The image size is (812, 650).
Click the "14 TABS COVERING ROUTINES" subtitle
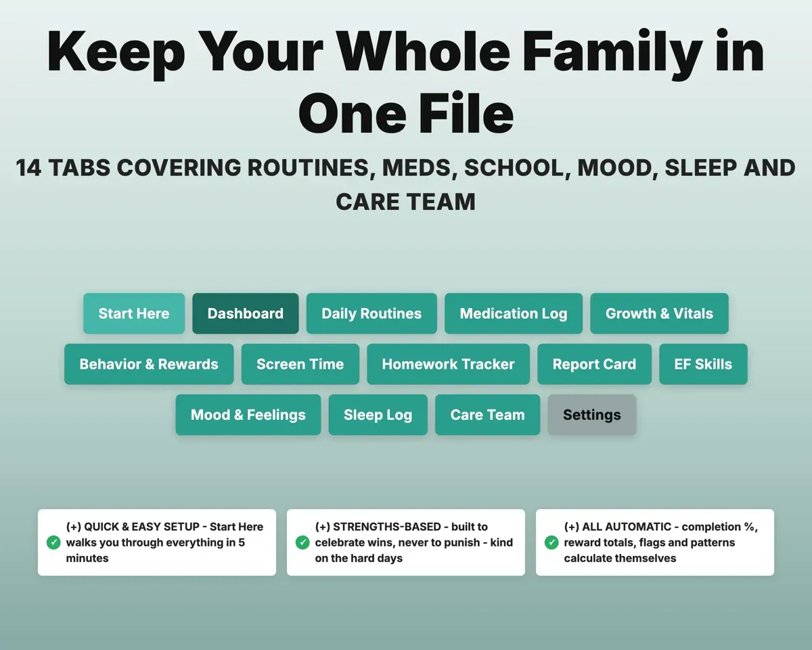point(406,184)
